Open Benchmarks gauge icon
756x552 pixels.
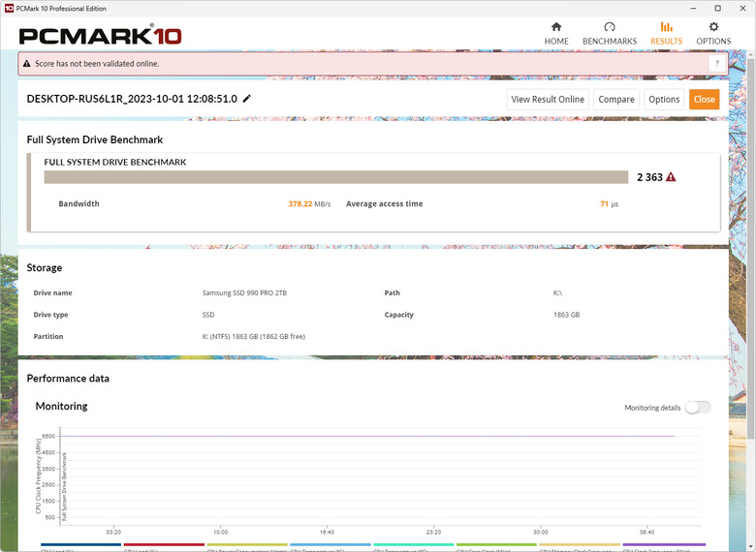(x=610, y=26)
